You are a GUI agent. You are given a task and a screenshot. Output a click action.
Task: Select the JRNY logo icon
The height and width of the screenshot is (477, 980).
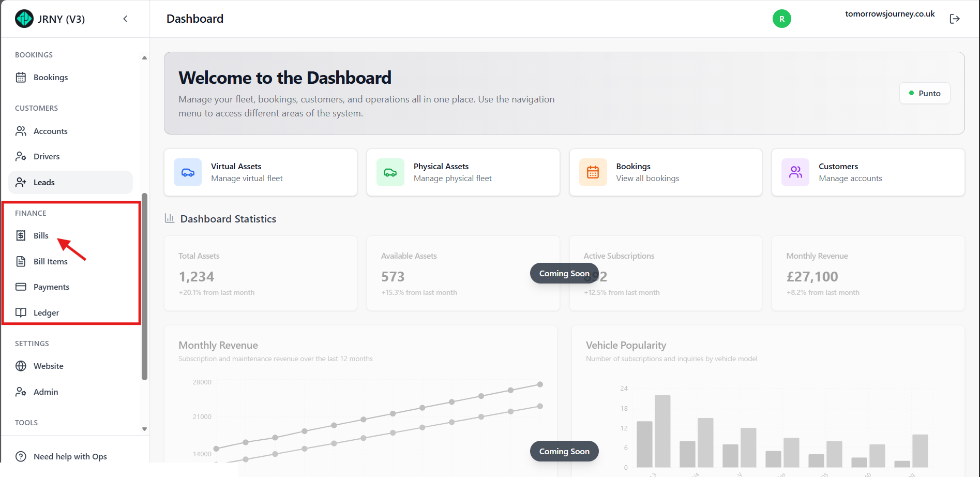(x=24, y=19)
